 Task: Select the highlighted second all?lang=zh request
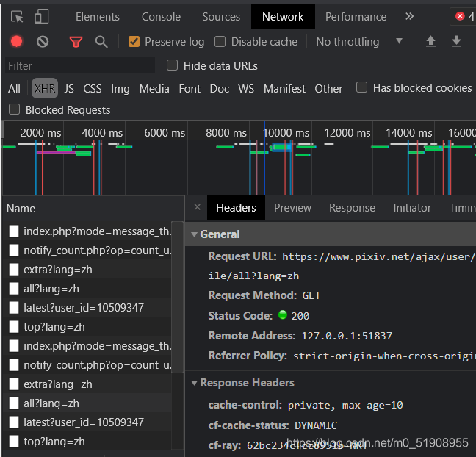[x=87, y=403]
